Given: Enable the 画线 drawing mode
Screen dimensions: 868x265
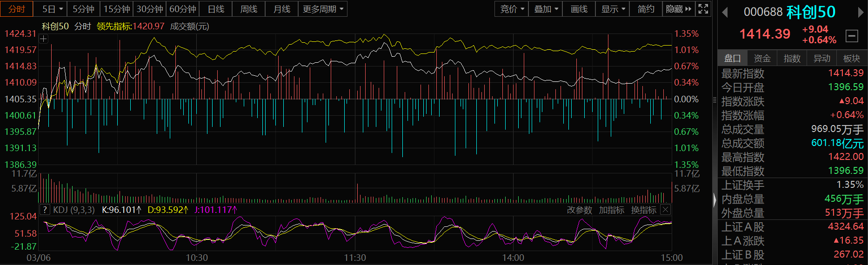Looking at the screenshot, I should pos(579,9).
